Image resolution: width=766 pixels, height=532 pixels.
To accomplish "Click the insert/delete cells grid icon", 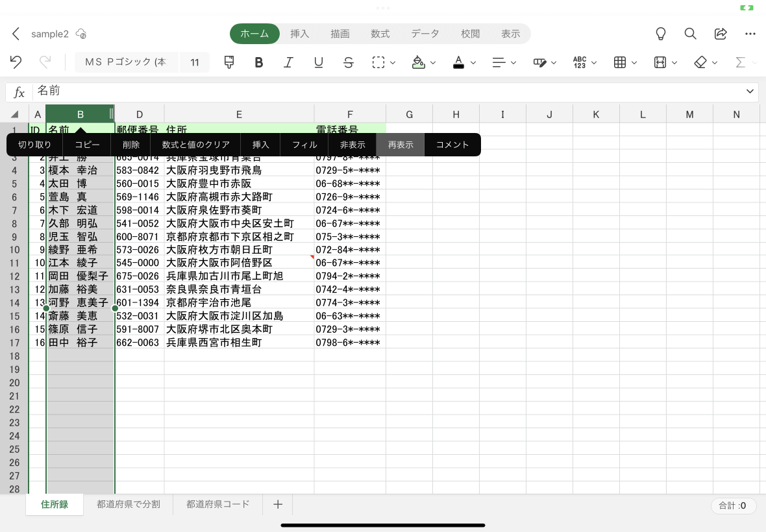I will [x=620, y=62].
